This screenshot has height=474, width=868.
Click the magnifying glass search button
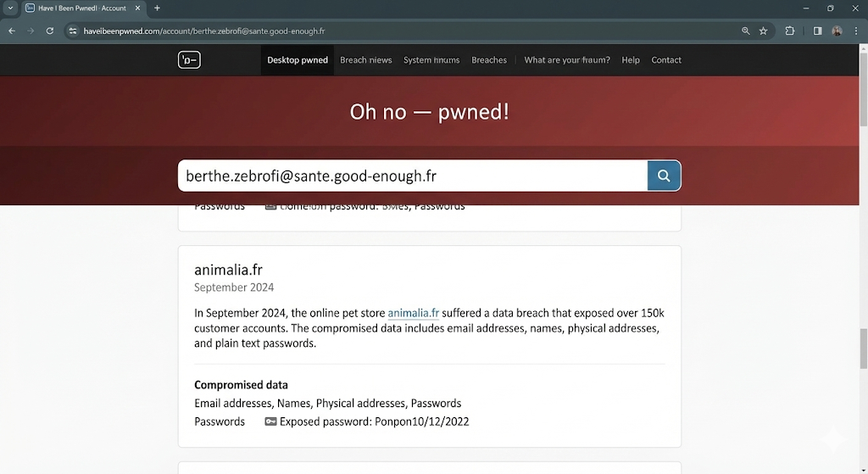[x=664, y=176]
